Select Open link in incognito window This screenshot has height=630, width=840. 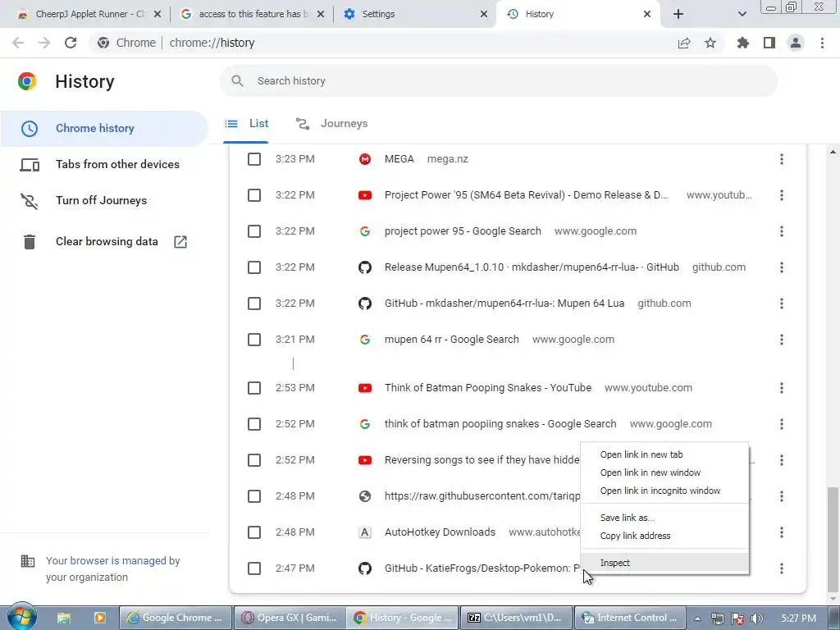pos(664,491)
